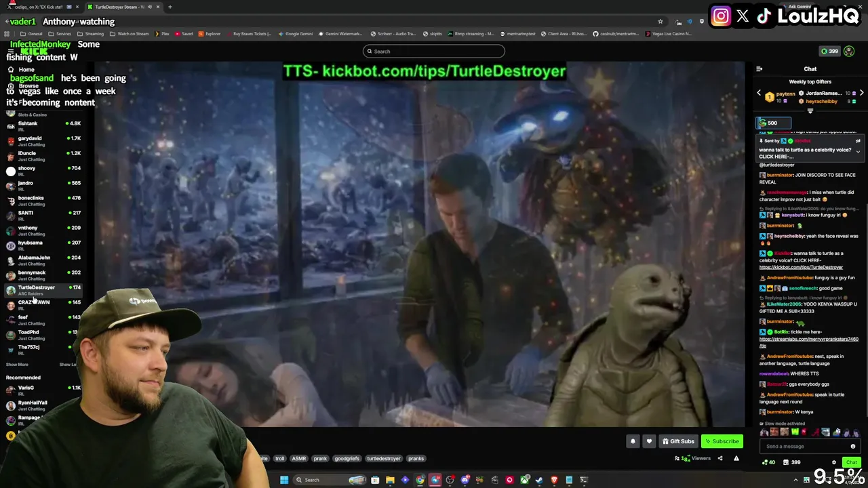Open the emote picker in chat box
The width and height of the screenshot is (868, 488).
pyautogui.click(x=853, y=446)
